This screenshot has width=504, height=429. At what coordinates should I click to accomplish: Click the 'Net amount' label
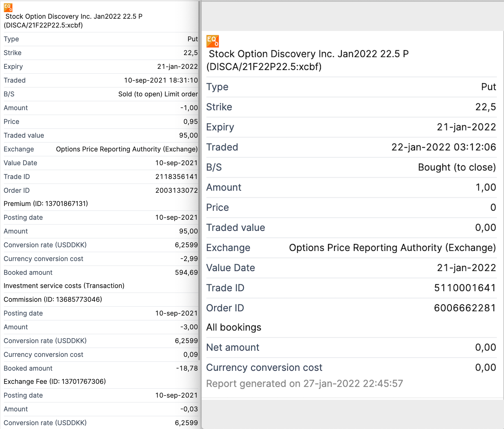point(233,347)
